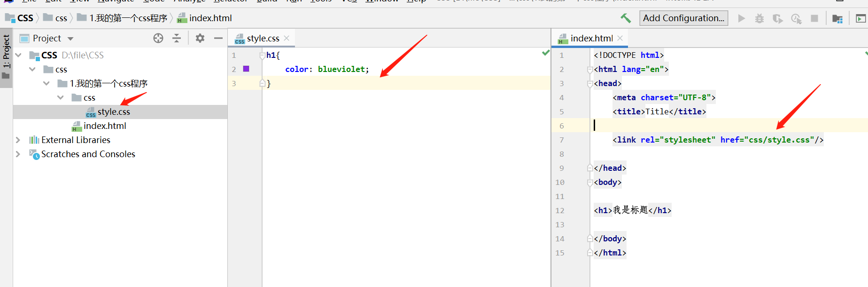Place cursor on empty line 6 of index.html

coord(728,126)
